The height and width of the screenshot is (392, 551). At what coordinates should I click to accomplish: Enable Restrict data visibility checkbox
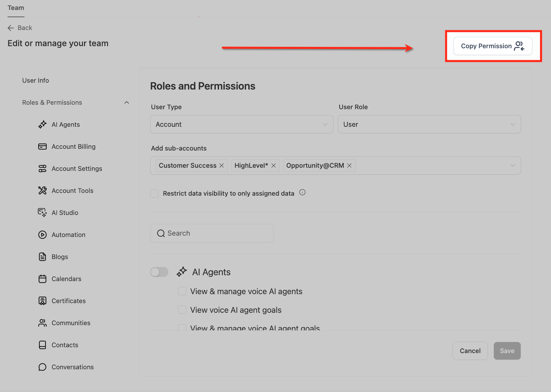pyautogui.click(x=154, y=193)
